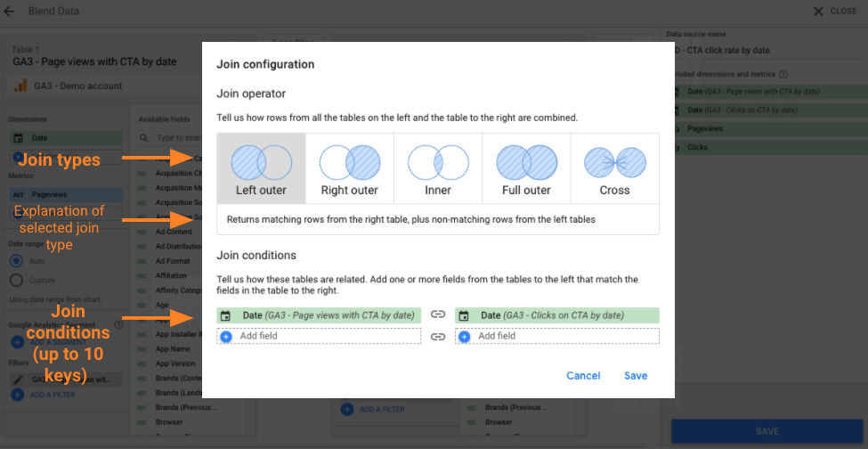Image resolution: width=868 pixels, height=449 pixels.
Task: Click plus icon of ADD A SEGMENT
Action: pos(18,342)
